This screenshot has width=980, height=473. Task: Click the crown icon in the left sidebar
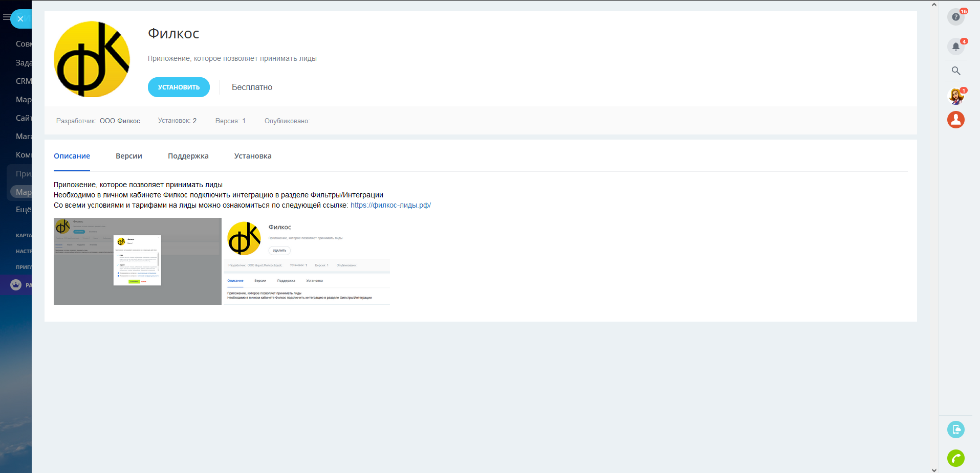16,285
